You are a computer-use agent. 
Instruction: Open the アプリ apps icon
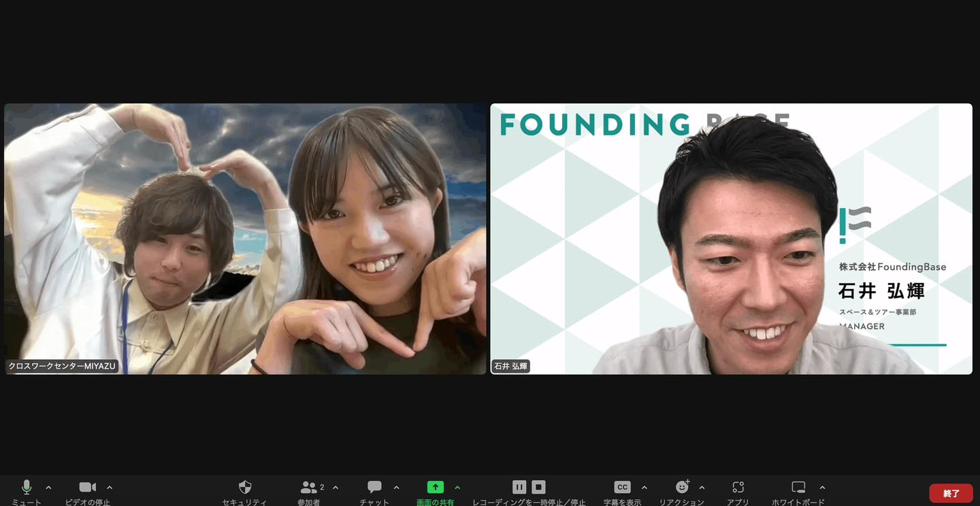pyautogui.click(x=738, y=487)
